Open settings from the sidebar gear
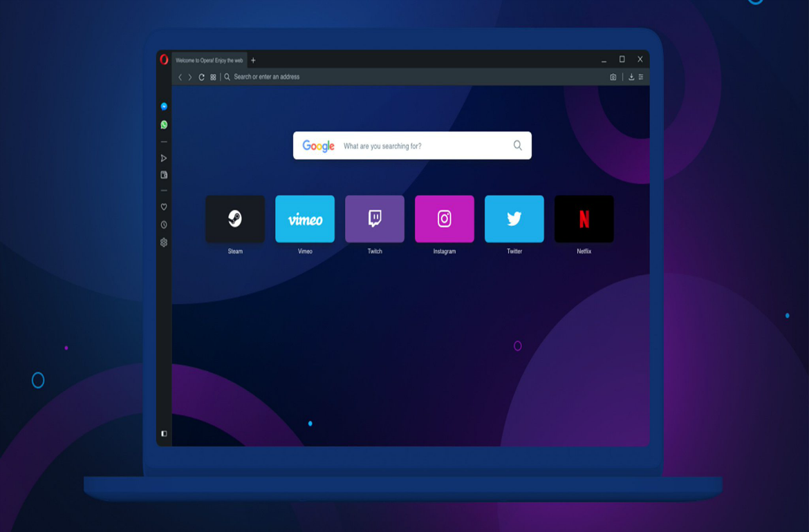Image resolution: width=809 pixels, height=532 pixels. pyautogui.click(x=164, y=243)
